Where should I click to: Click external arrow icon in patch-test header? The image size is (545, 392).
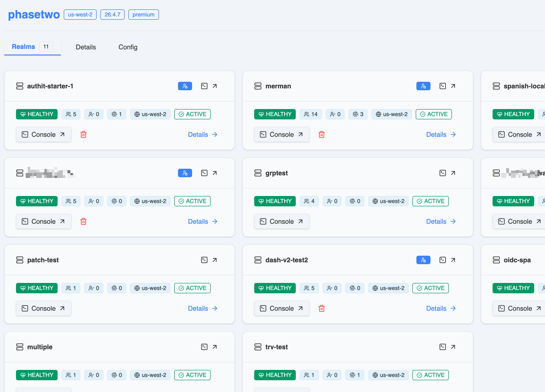pyautogui.click(x=215, y=260)
